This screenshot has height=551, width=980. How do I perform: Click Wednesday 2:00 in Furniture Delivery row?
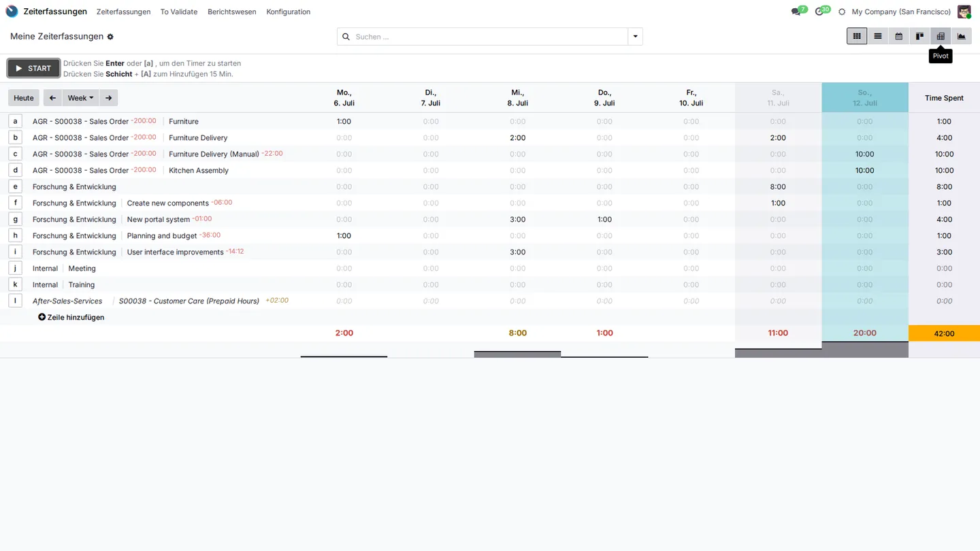[518, 138]
